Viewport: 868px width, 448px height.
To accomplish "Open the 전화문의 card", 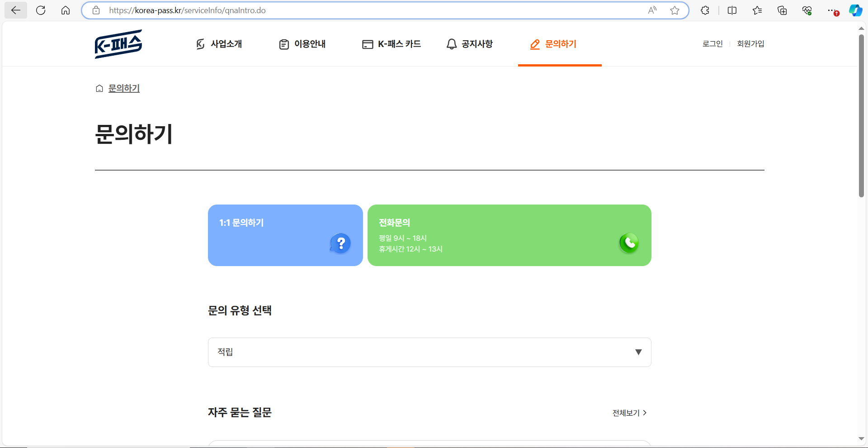I will [509, 235].
